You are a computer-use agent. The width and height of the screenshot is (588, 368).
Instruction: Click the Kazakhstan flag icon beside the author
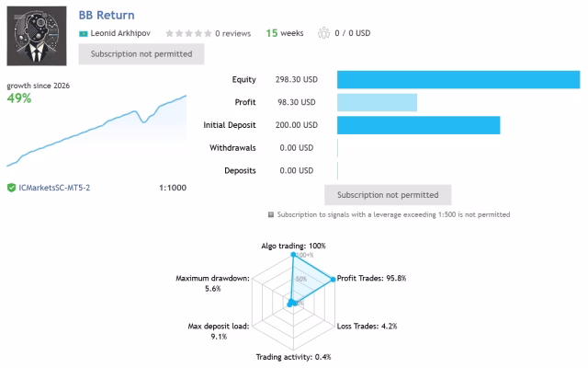[84, 34]
